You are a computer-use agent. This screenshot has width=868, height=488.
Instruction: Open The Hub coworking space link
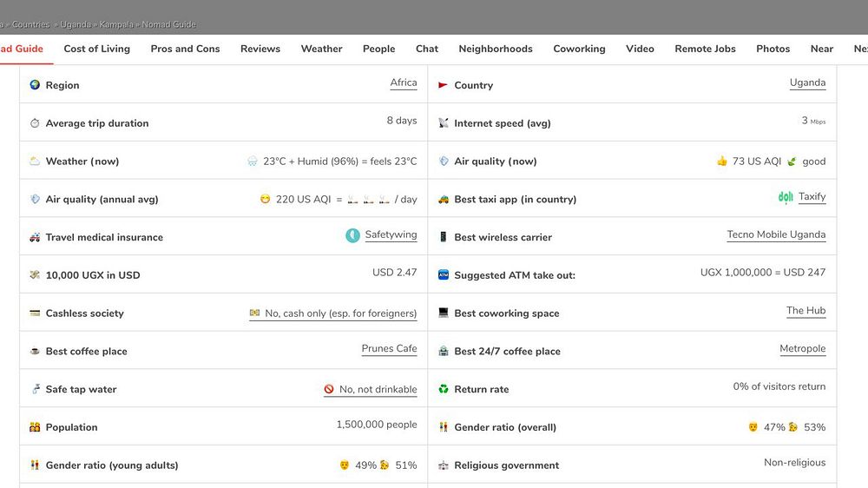click(x=806, y=311)
